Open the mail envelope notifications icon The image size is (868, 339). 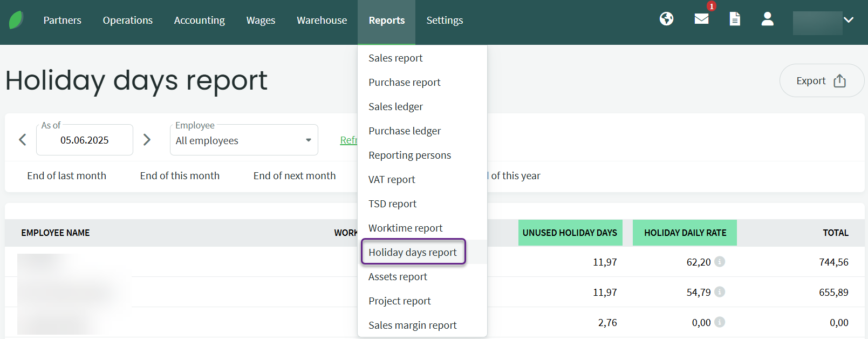tap(701, 19)
